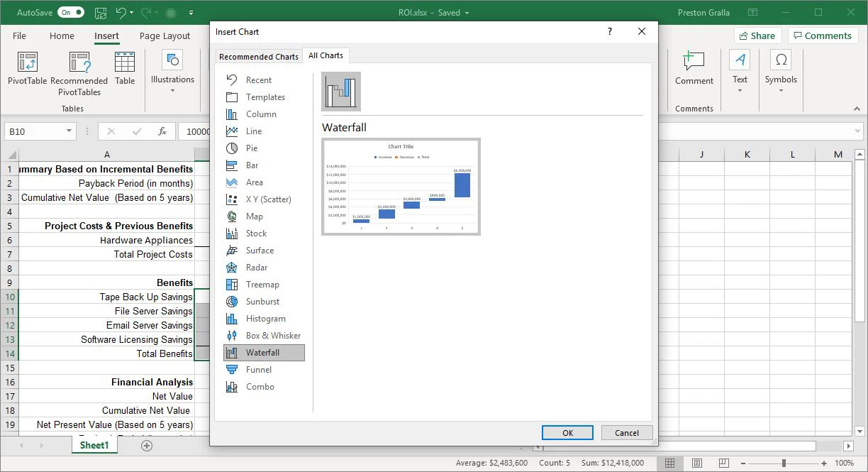Switch to the Page Layout tab
The height and width of the screenshot is (472, 868).
(x=165, y=35)
